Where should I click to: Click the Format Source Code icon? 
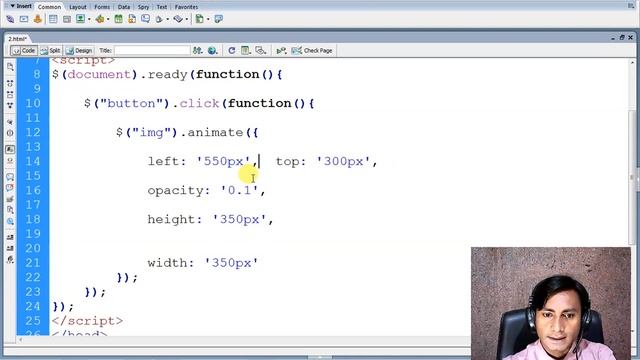tap(10, 260)
